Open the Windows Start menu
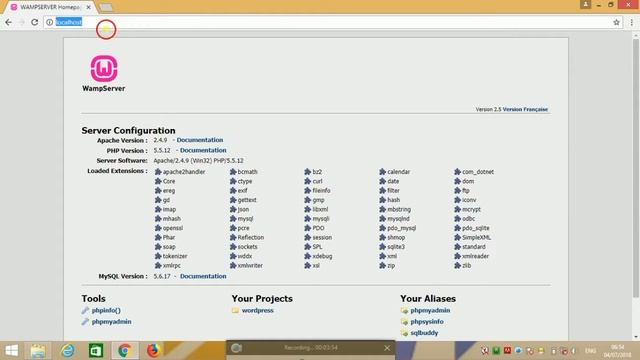640x360 pixels. click(11, 350)
